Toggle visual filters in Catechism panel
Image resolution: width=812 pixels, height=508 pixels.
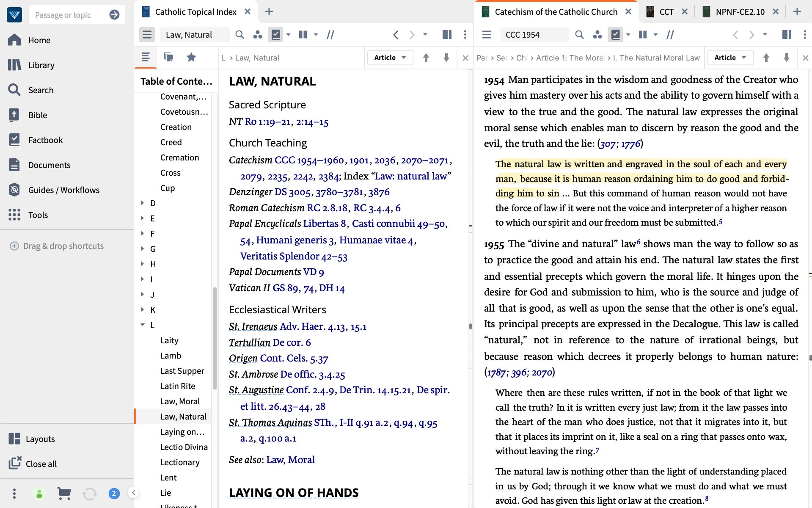(616, 35)
